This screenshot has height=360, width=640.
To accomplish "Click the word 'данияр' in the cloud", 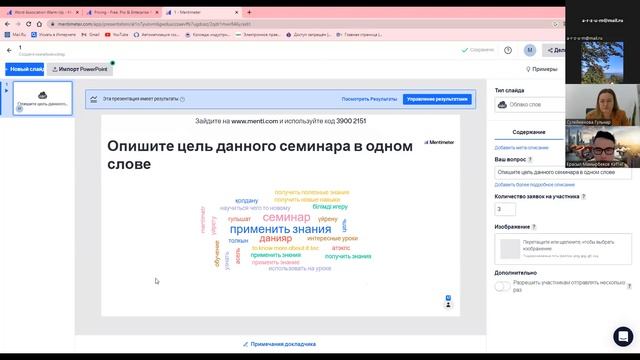I will pos(276,238).
